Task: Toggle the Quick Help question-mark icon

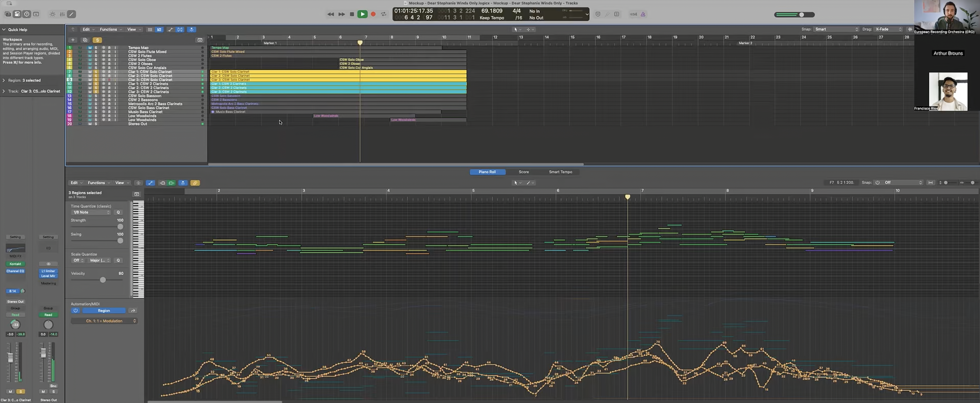Action: click(27, 14)
